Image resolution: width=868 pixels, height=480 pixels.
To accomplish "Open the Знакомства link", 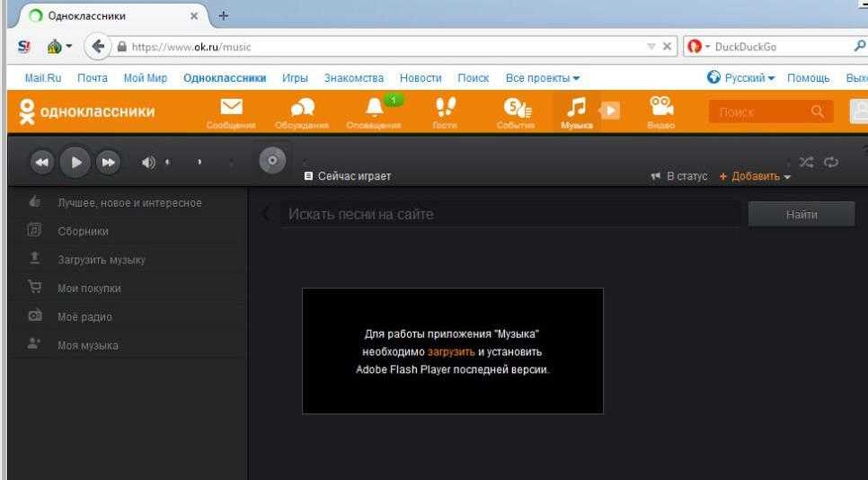I will tap(354, 78).
